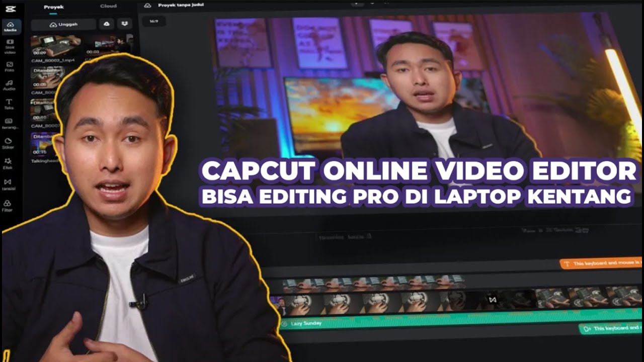Select the Teks tool in sidebar
The height and width of the screenshot is (362, 644).
point(9,104)
